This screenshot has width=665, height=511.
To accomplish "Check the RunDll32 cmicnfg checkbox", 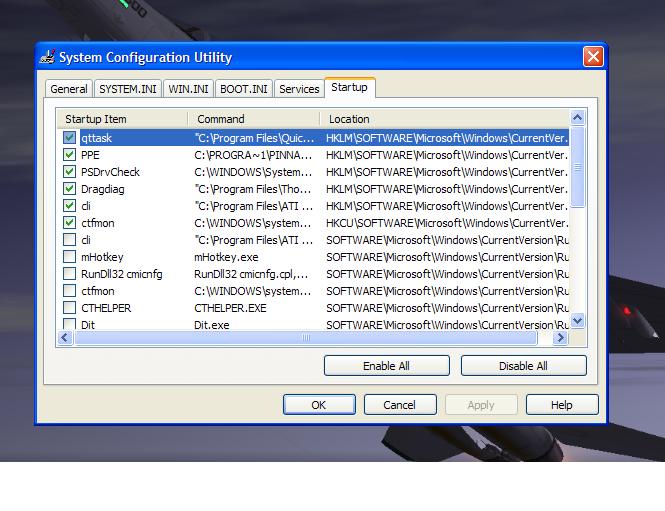I will (69, 274).
